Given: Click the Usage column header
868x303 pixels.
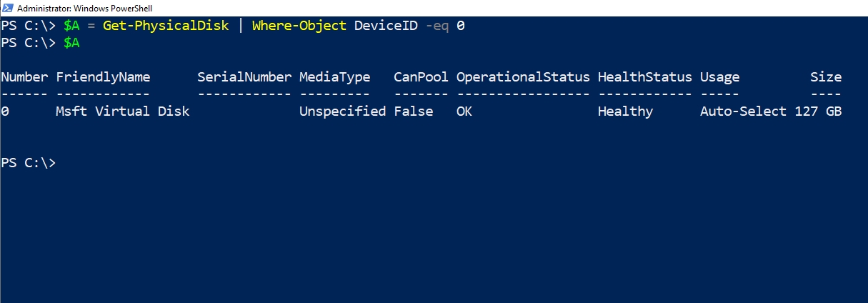Looking at the screenshot, I should click(x=719, y=77).
